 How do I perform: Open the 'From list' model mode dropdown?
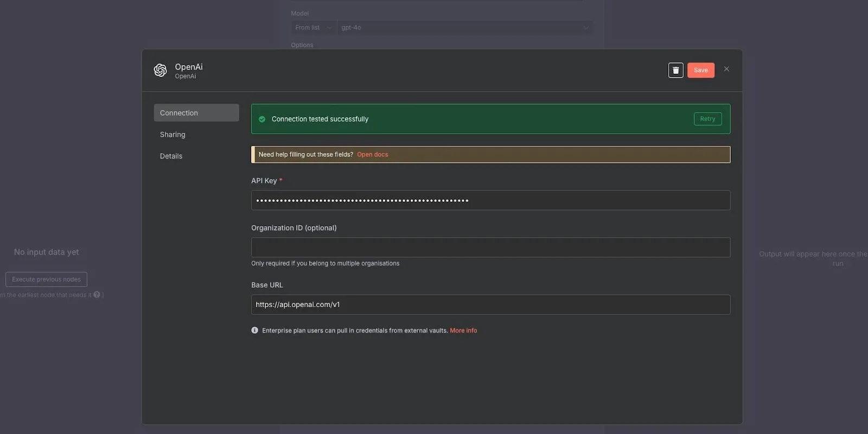point(313,28)
